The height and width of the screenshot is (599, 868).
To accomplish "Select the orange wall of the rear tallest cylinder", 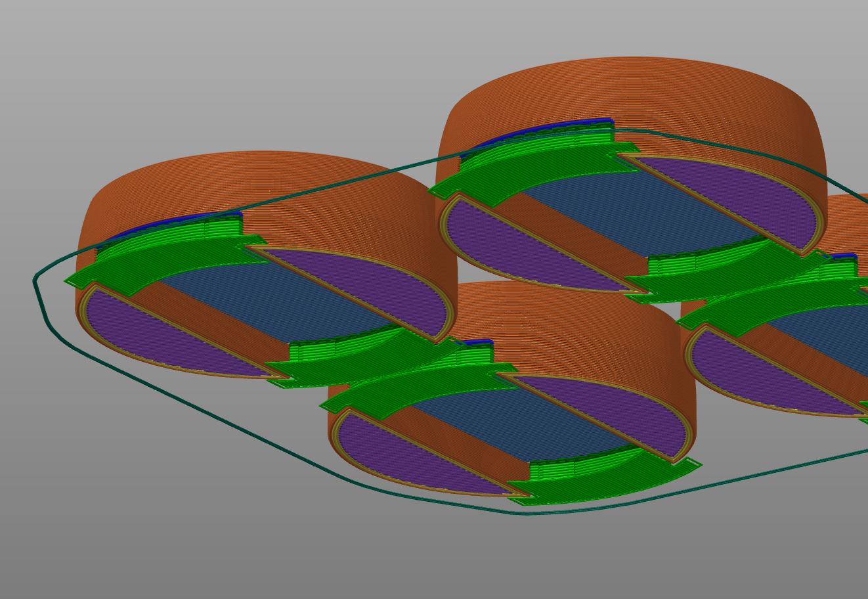I will pos(630,92).
